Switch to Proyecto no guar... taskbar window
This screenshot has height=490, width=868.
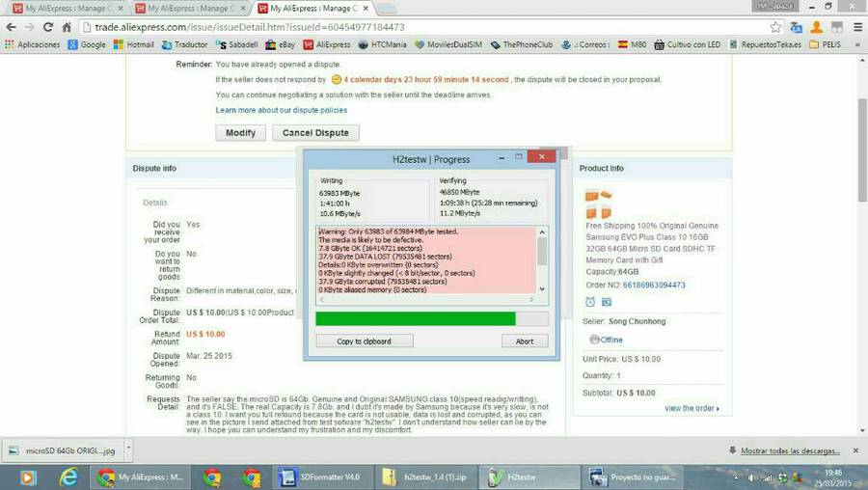coord(633,476)
